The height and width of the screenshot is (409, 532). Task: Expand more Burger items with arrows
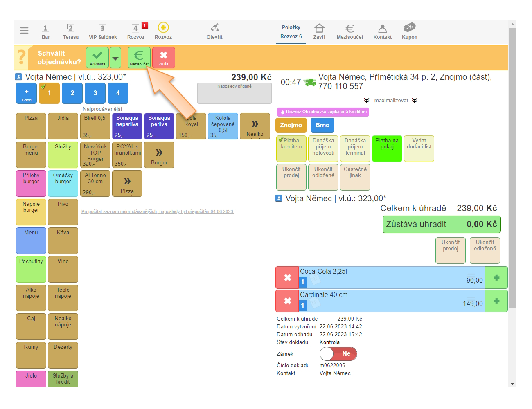159,155
